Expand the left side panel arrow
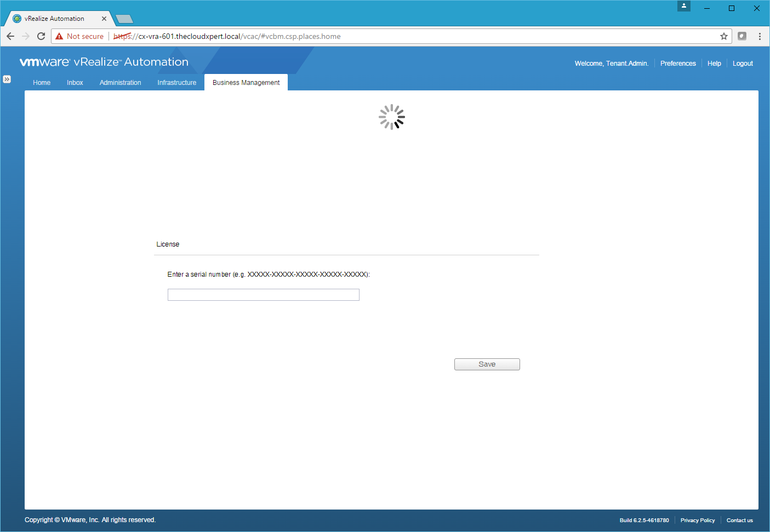The image size is (770, 532). click(x=7, y=79)
